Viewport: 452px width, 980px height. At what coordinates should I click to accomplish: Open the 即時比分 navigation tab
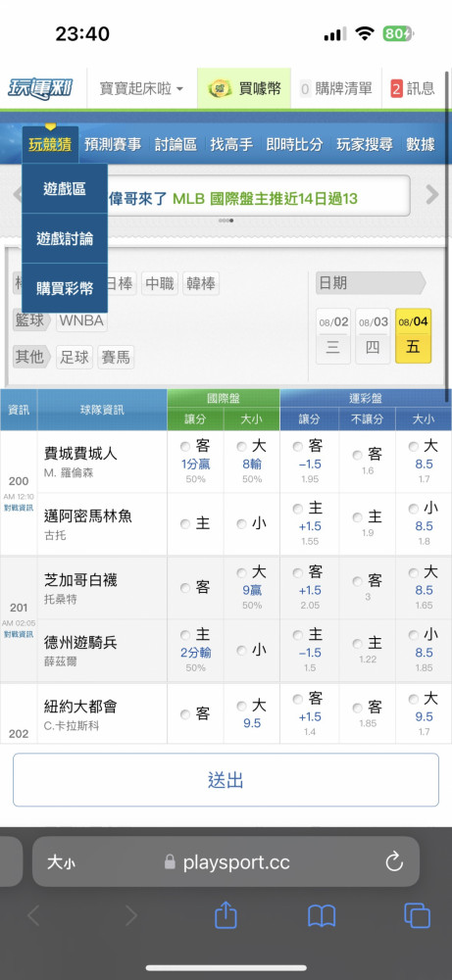(294, 145)
